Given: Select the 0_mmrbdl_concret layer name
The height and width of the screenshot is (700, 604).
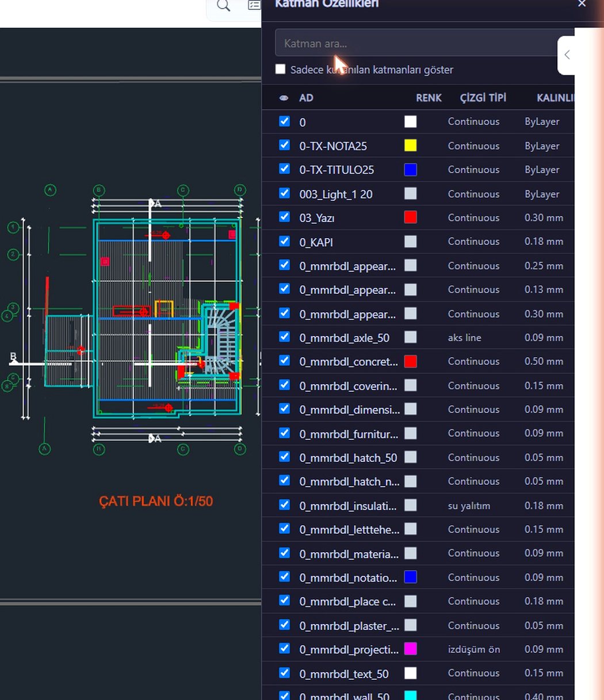Looking at the screenshot, I should 349,361.
